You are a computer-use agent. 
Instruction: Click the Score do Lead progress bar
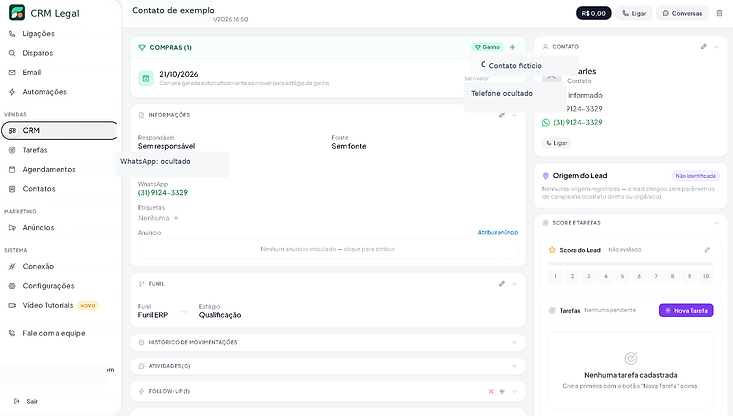tap(631, 264)
